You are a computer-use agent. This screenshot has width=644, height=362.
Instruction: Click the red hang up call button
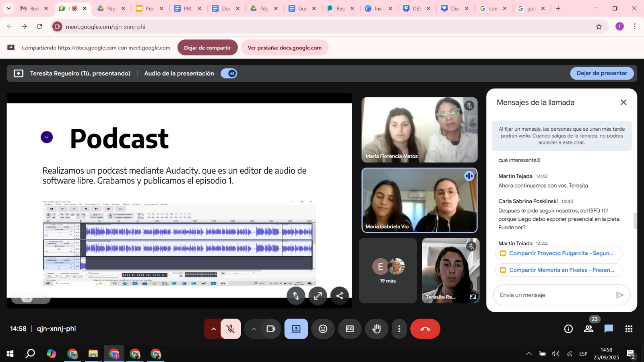pyautogui.click(x=425, y=329)
